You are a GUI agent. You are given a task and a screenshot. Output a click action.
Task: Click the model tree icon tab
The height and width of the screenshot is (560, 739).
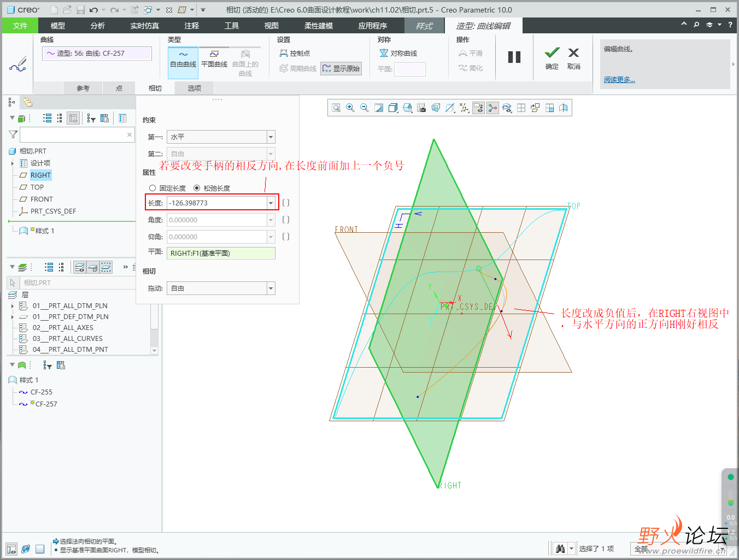(x=11, y=102)
